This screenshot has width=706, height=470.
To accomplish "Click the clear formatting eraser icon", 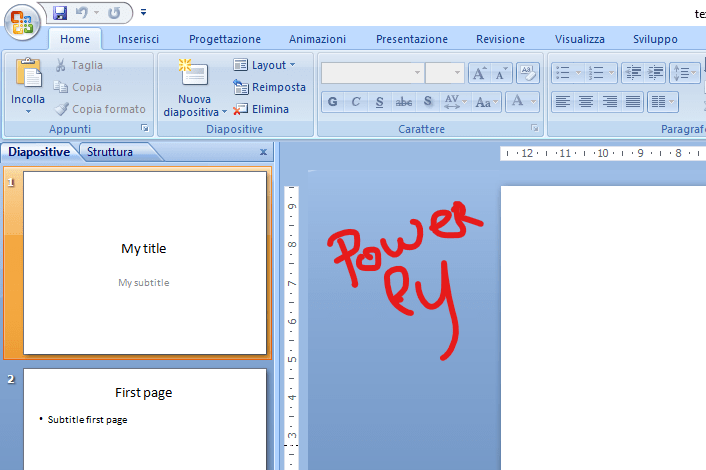I will (528, 73).
